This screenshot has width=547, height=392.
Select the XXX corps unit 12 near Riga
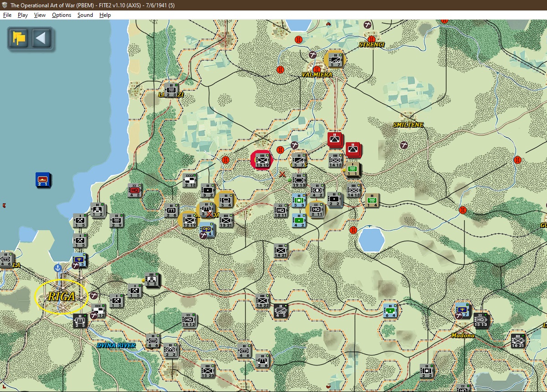point(99,310)
